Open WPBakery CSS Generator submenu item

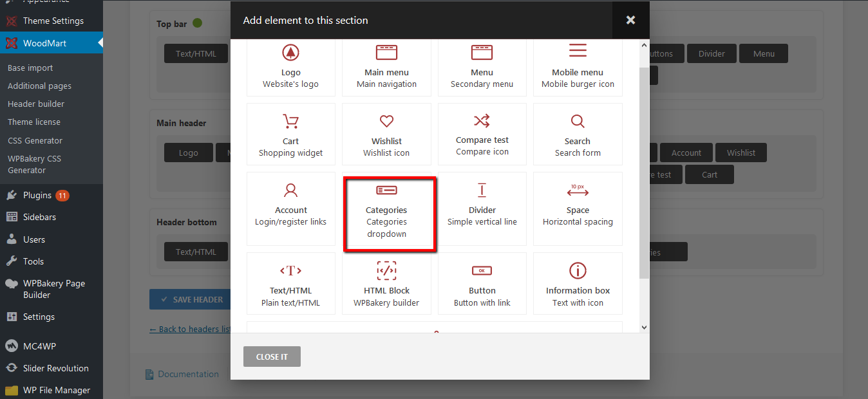pos(34,164)
